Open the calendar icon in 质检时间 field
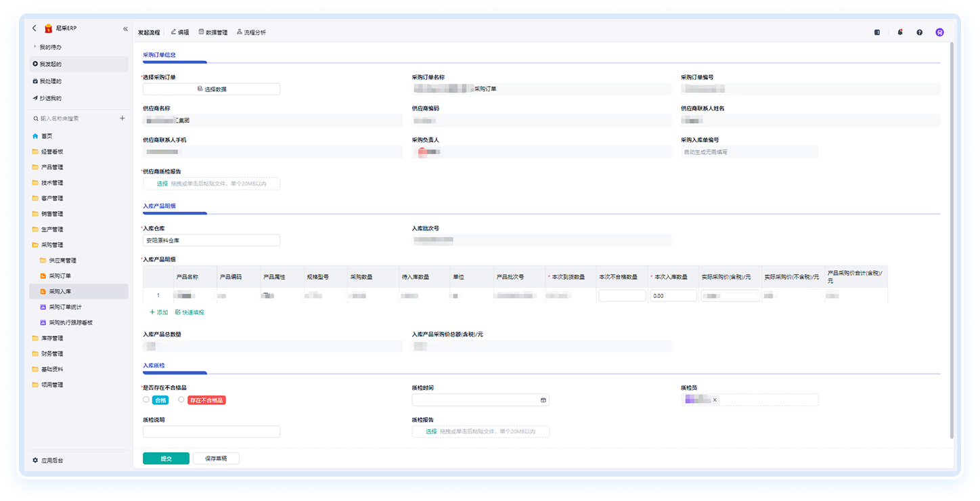 point(543,400)
